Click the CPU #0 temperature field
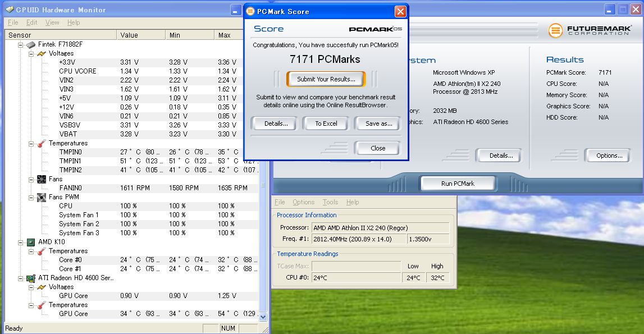 [x=356, y=278]
